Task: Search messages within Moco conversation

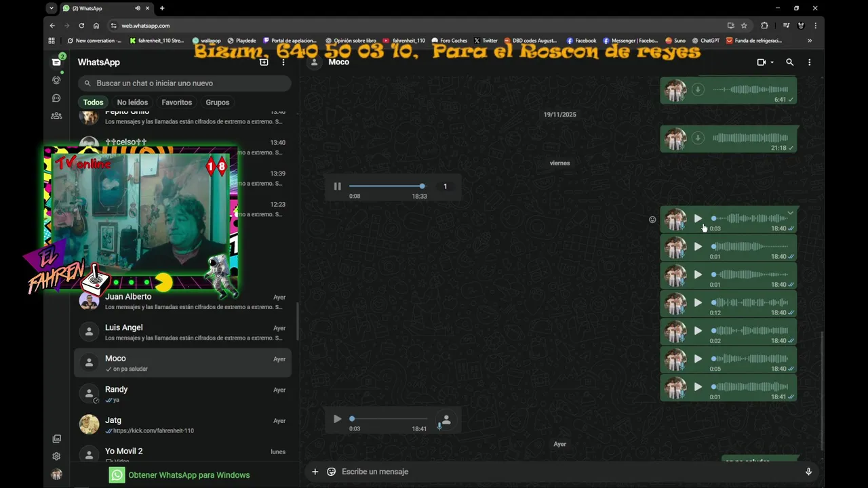Action: pyautogui.click(x=789, y=62)
